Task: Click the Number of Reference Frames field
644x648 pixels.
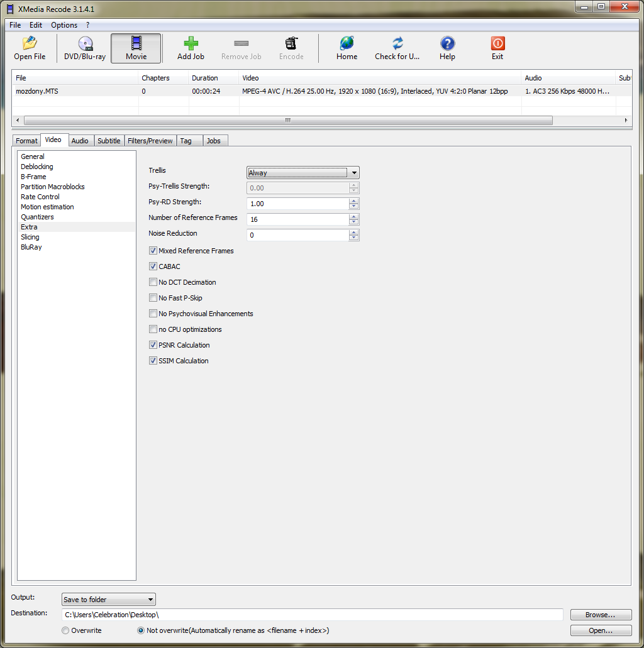Action: pos(298,219)
